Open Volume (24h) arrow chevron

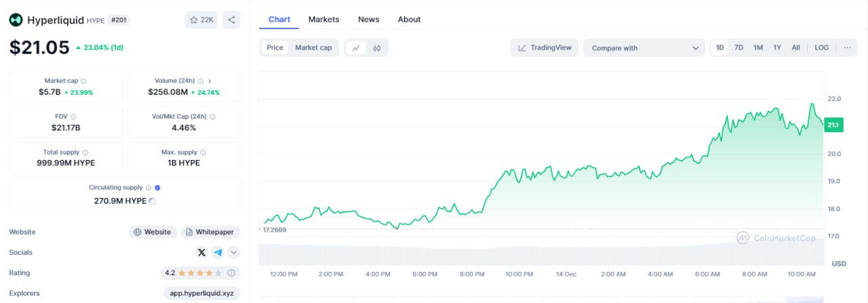210,81
